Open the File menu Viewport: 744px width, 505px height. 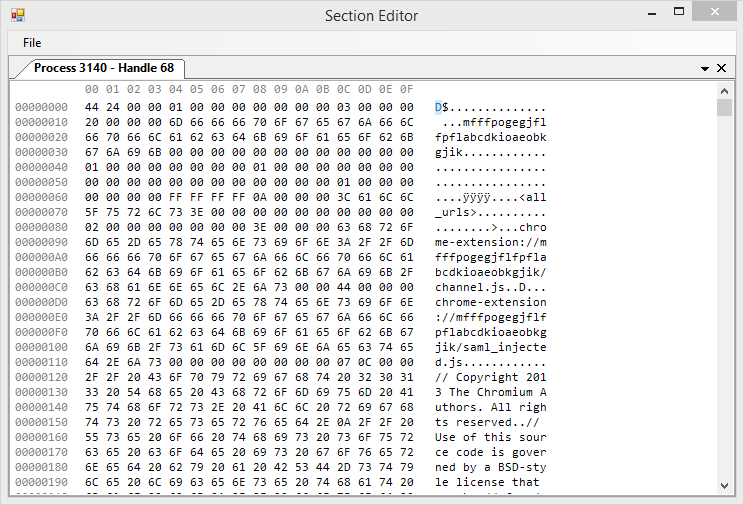click(x=32, y=43)
